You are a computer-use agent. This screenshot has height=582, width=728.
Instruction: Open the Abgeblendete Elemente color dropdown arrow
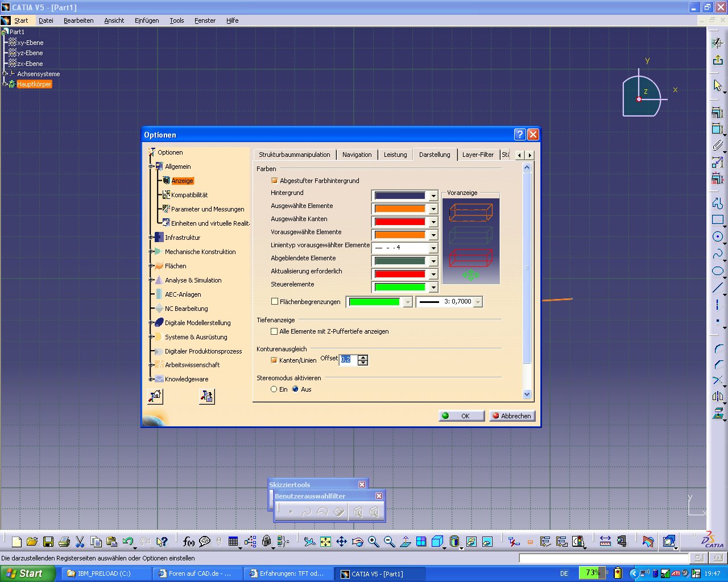coord(433,261)
